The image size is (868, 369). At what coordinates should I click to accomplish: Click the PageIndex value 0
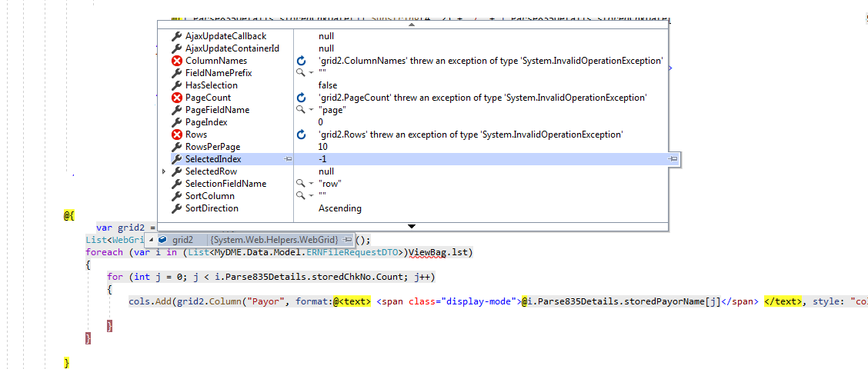pos(321,122)
